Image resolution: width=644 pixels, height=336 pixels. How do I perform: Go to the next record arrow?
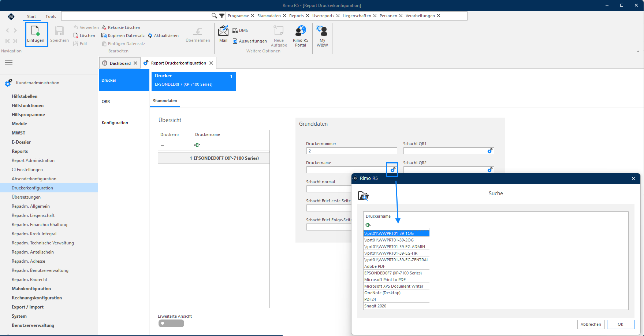[15, 30]
